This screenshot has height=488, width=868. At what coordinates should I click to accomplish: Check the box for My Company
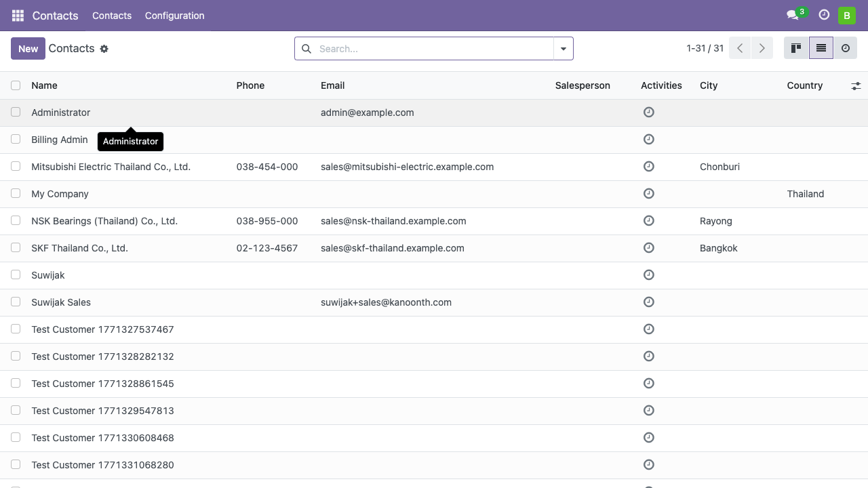(x=16, y=194)
